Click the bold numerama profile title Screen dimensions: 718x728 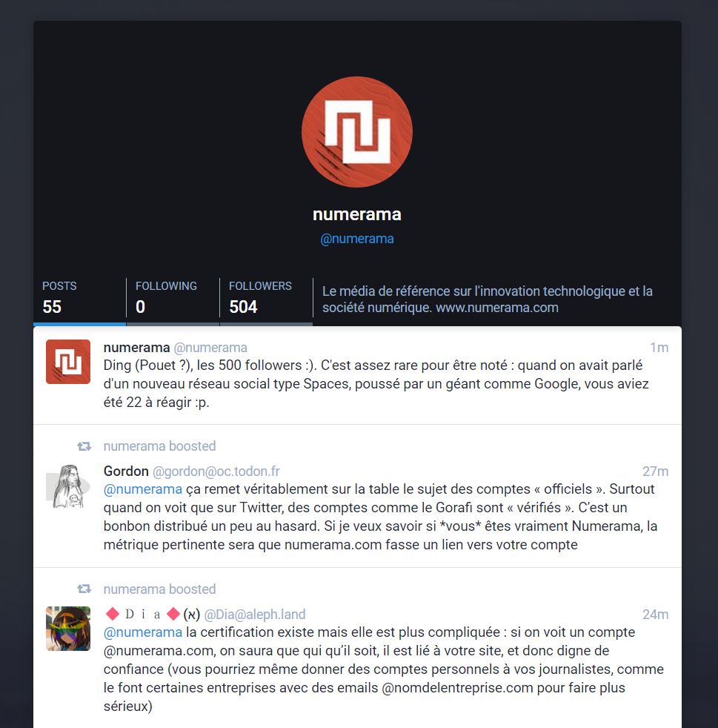[x=357, y=214]
